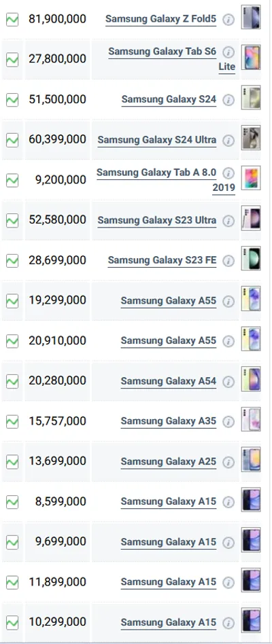Click info icon next to Galaxy S24
The width and height of the screenshot is (272, 644).
tap(228, 101)
